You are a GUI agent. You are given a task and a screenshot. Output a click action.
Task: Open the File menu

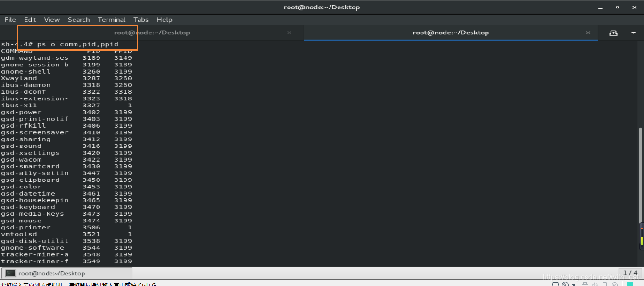pos(10,19)
